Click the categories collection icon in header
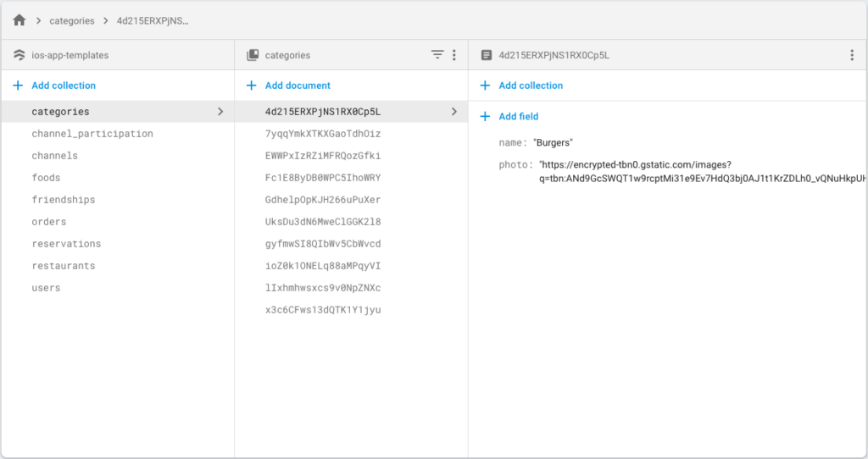The width and height of the screenshot is (868, 459). pos(252,55)
